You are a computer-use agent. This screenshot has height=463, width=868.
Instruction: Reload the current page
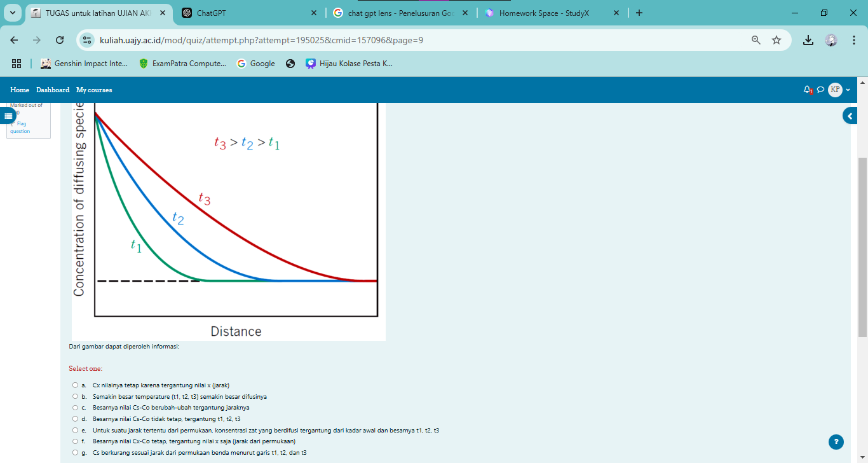60,40
